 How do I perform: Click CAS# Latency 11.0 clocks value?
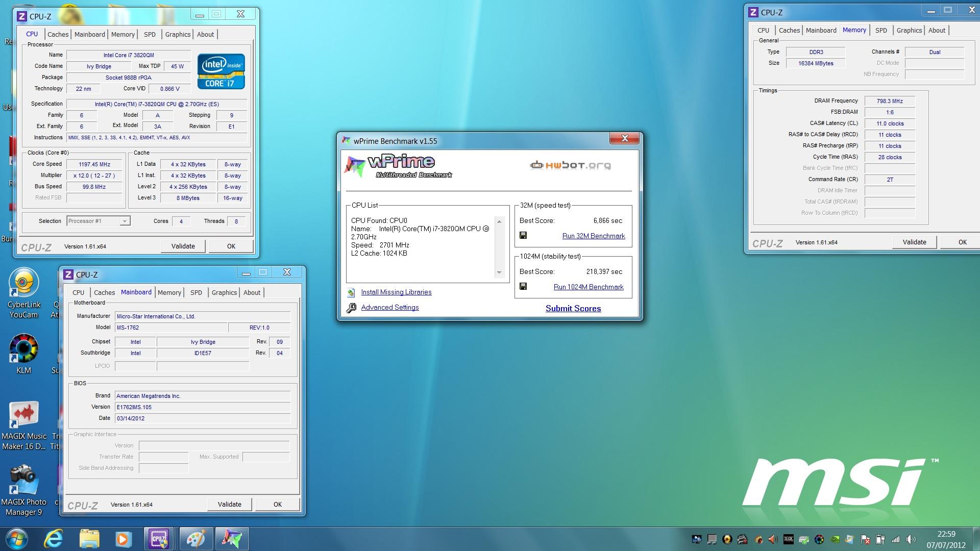point(890,123)
